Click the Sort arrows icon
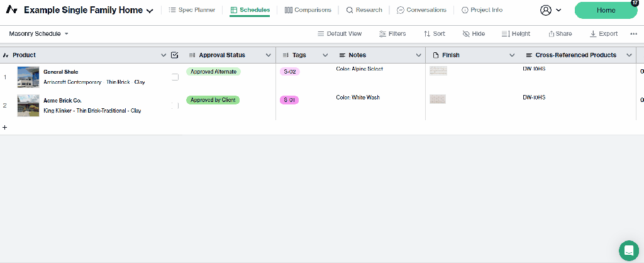The image size is (644, 263). click(427, 34)
